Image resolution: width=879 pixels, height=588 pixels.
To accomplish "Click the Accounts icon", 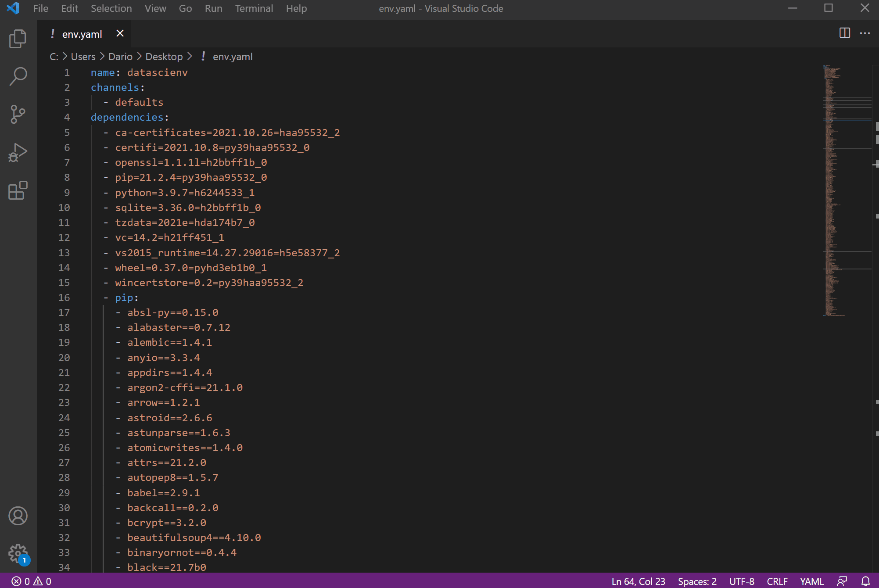I will pyautogui.click(x=18, y=516).
